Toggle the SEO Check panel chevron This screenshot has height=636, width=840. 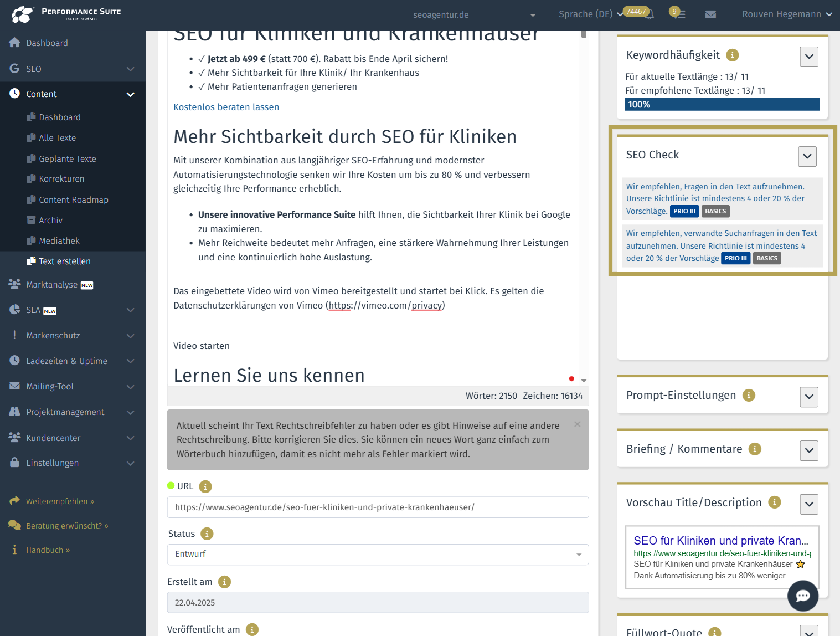[807, 156]
